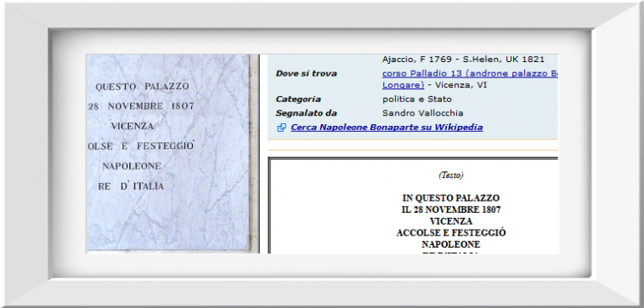Click the Ajaccio, F 1769 birthplace line
The image size is (644, 308).
coord(463,60)
